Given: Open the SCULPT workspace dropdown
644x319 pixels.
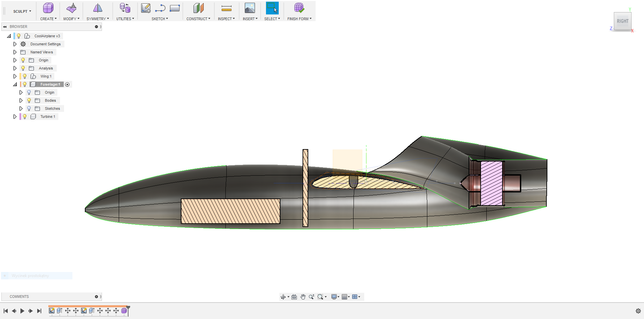Looking at the screenshot, I should coord(22,11).
